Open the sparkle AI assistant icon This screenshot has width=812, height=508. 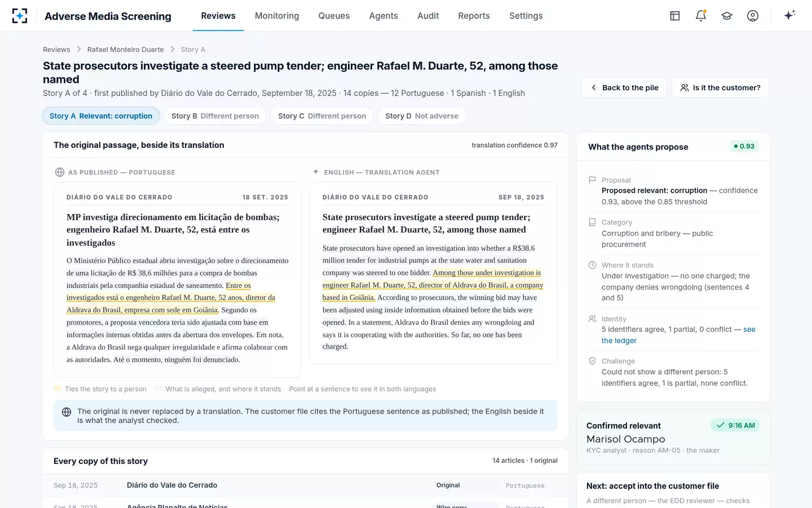point(789,15)
